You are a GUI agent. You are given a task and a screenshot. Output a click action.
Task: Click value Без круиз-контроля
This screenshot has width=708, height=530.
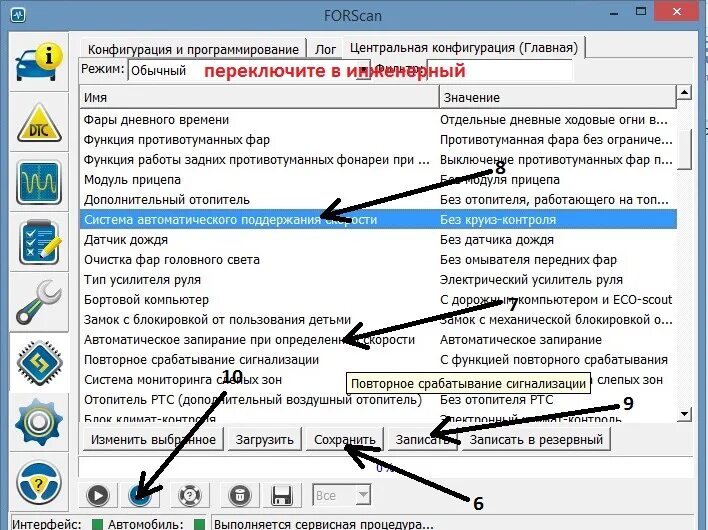(498, 220)
